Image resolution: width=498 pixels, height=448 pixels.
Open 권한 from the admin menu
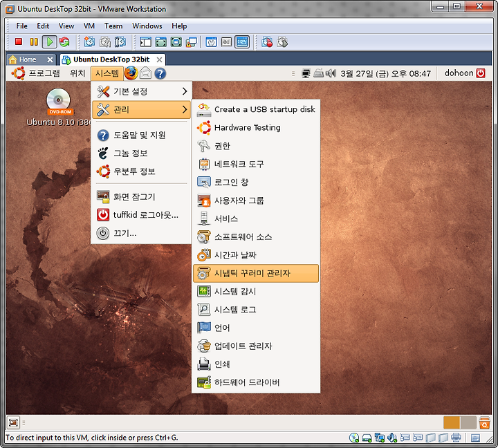[256, 146]
